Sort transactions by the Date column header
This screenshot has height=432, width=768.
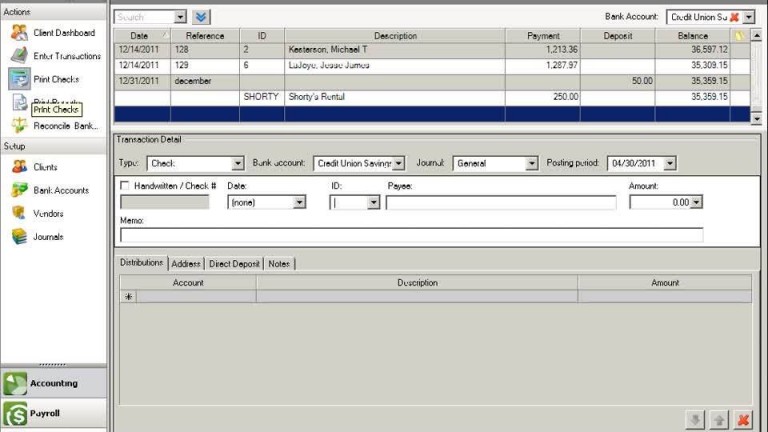[139, 36]
